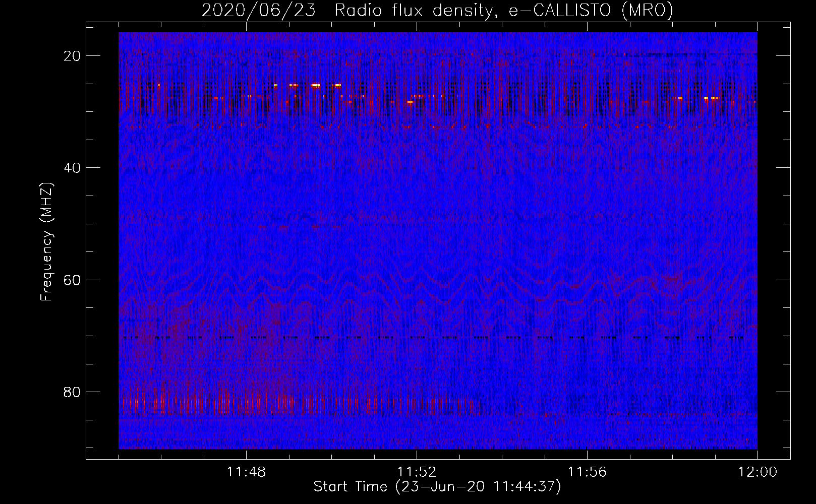Click the '80' frequency tick label
Screen dimensions: 816x504
(73, 392)
